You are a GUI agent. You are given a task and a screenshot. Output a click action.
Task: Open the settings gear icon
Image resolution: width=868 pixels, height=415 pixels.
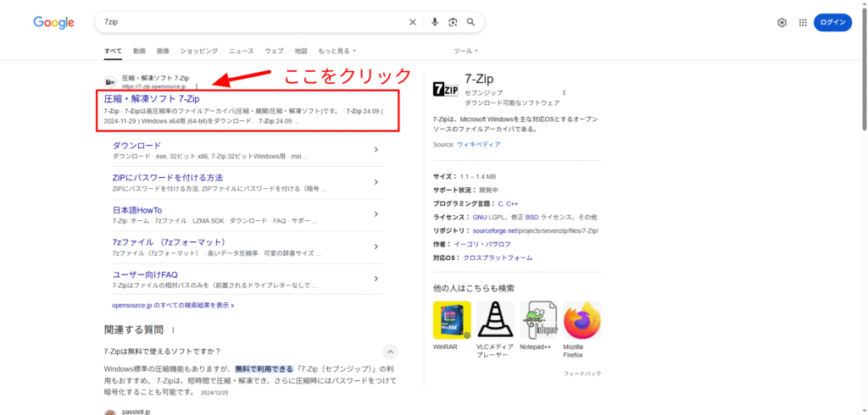pos(782,22)
